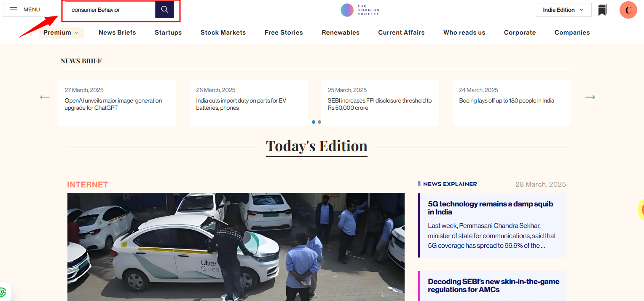644x301 pixels.
Task: Click the search field containing 'consumer Behavior'
Action: [x=110, y=10]
